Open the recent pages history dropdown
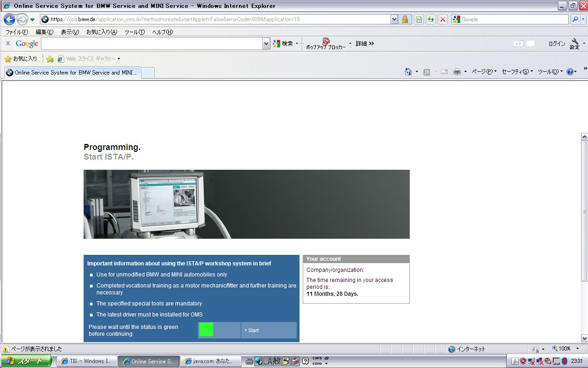Image resolution: width=588 pixels, height=368 pixels. tap(33, 20)
